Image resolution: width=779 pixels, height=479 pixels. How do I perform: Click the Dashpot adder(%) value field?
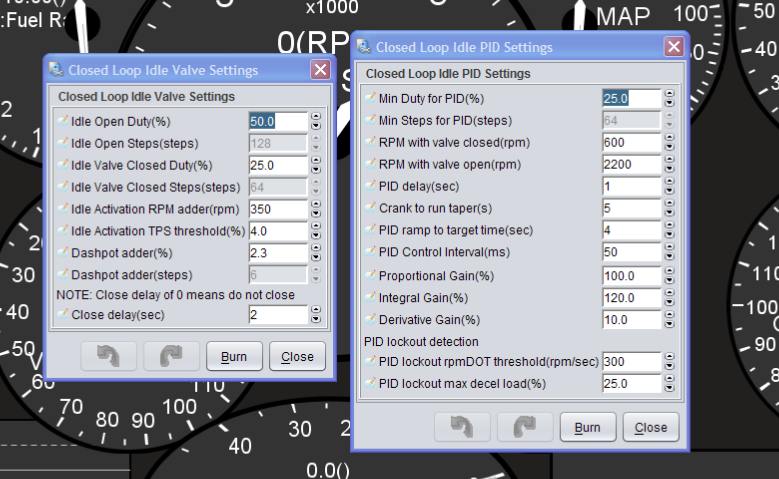(278, 252)
